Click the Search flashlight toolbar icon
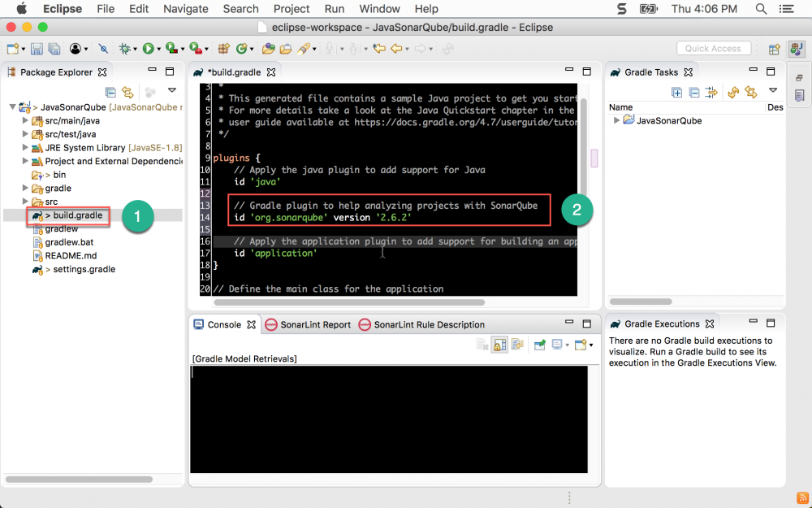 coord(304,49)
